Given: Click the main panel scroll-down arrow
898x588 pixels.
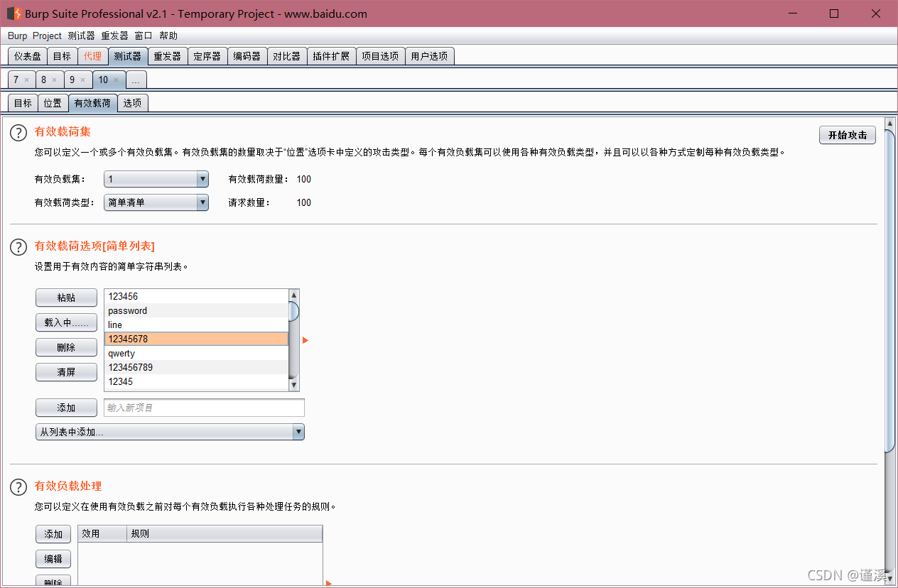Looking at the screenshot, I should (890, 580).
